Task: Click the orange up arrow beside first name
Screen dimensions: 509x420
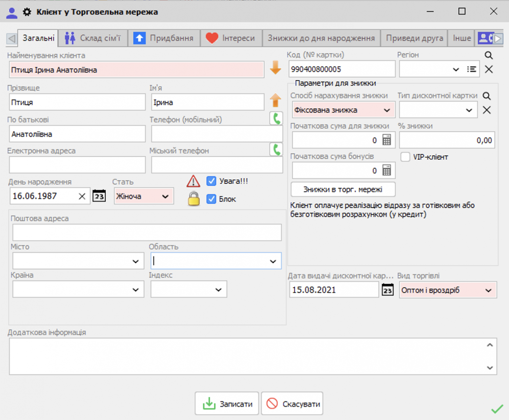Action: (276, 100)
